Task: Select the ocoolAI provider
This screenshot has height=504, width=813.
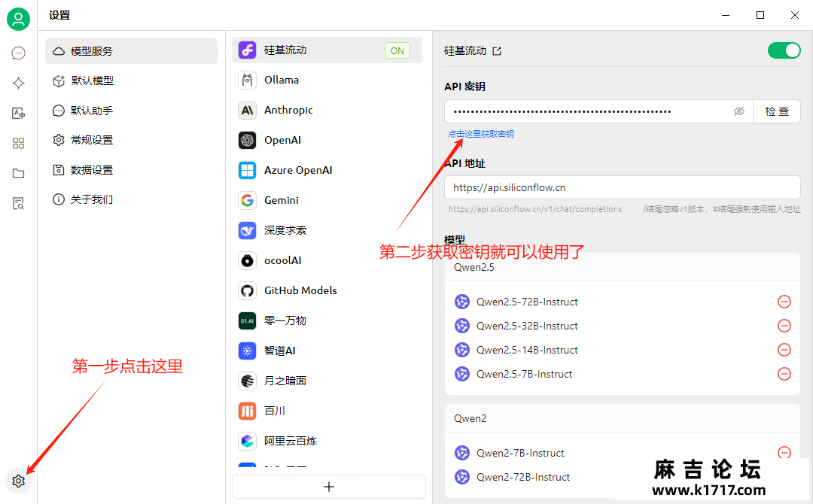Action: click(x=327, y=260)
